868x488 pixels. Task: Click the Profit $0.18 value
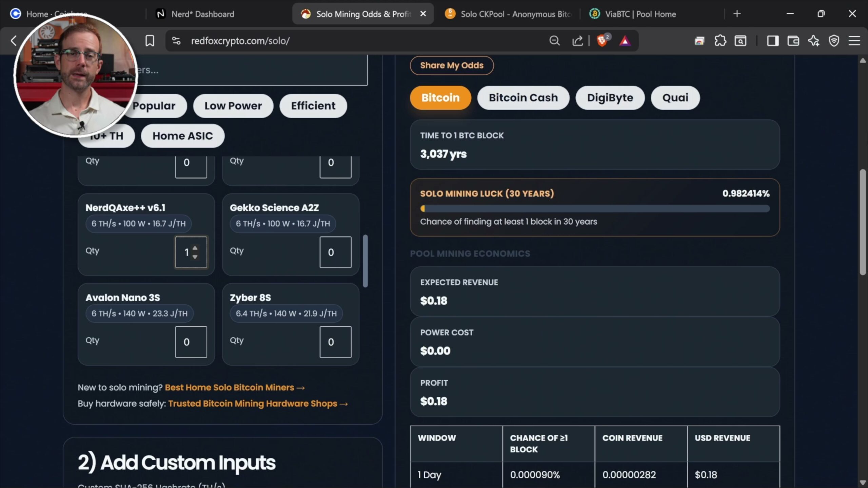click(x=434, y=401)
